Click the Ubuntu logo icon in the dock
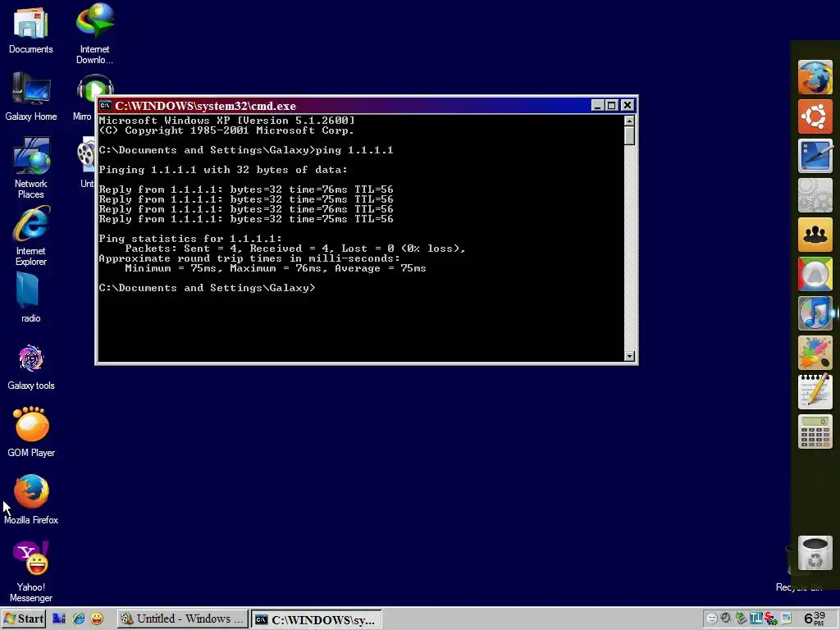 [x=815, y=116]
